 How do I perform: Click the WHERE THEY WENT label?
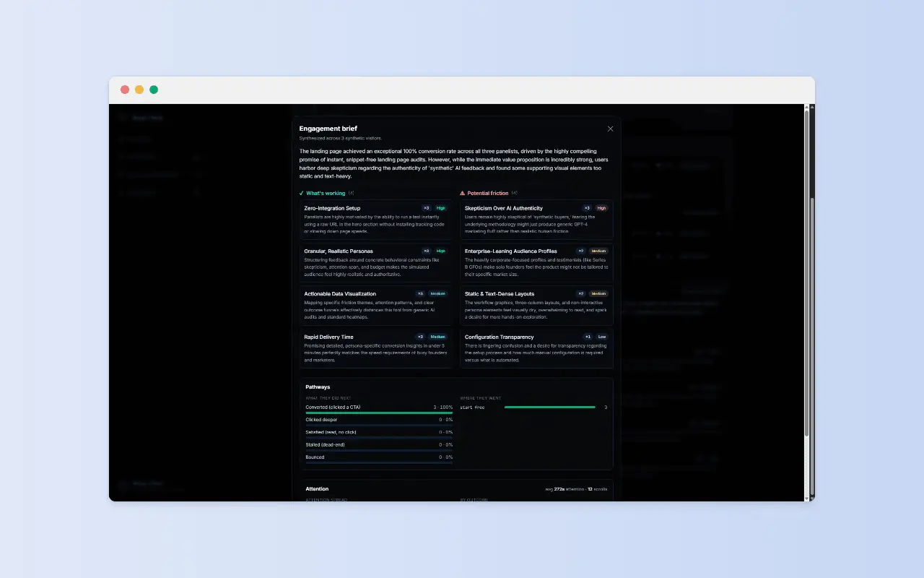pyautogui.click(x=480, y=398)
